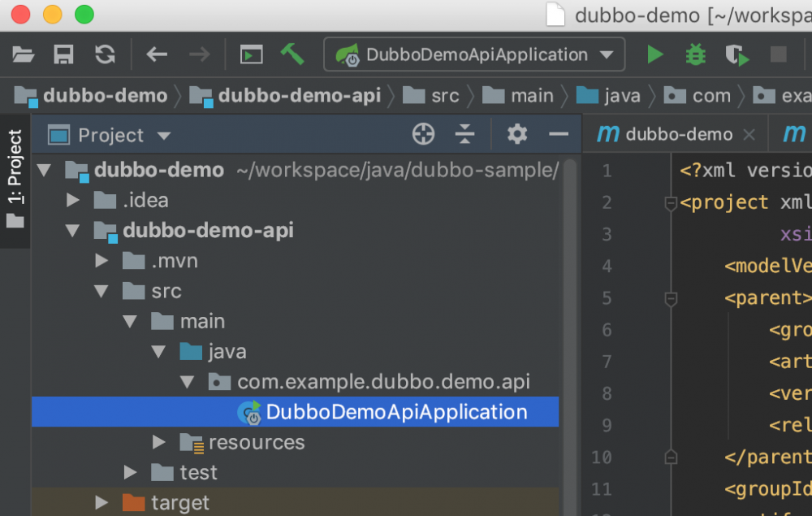
Task: Open a file via the open folder icon
Action: [24, 54]
